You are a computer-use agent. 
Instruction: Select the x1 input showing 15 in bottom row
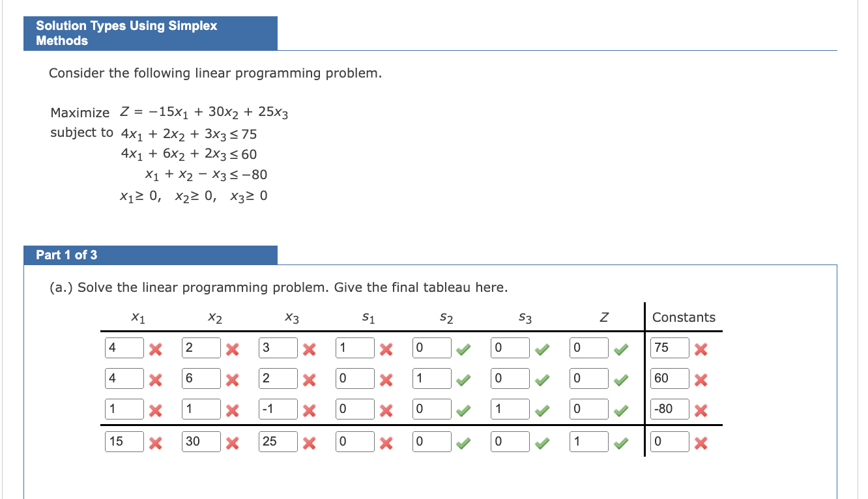click(x=124, y=441)
